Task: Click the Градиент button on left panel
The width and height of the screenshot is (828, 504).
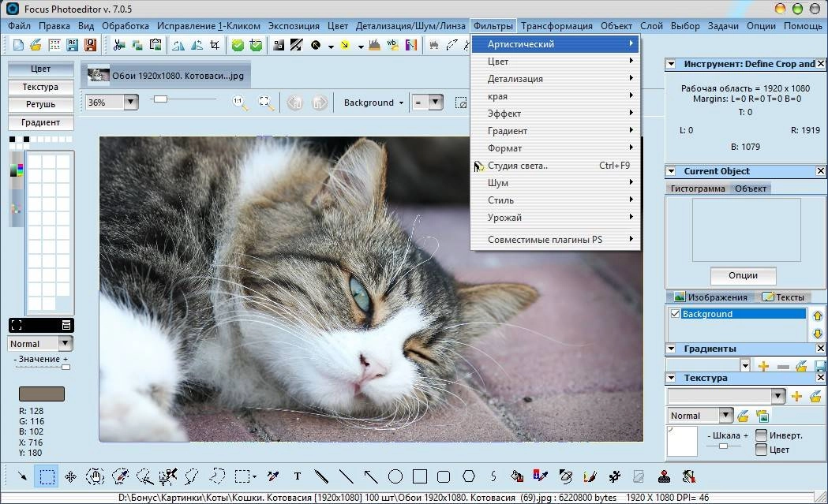Action: [41, 122]
